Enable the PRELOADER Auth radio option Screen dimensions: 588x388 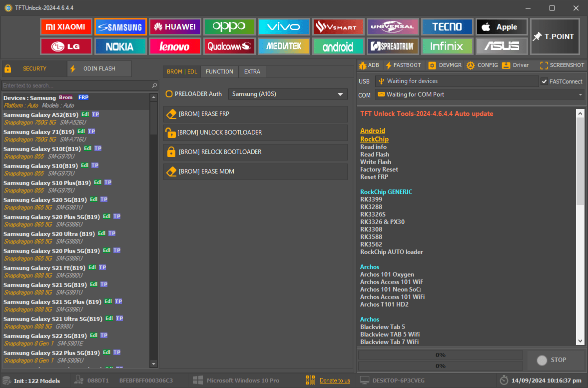point(169,94)
